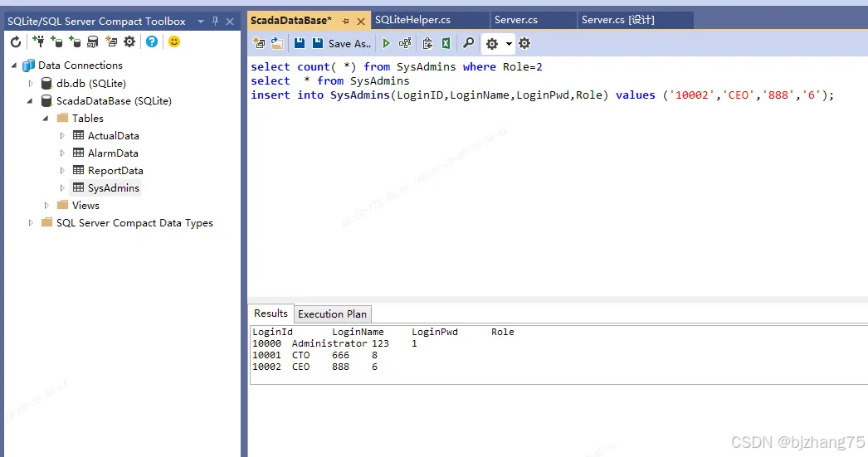Open Toolbox window position dropdown arrow
Screen dimensions: 868x457
click(200, 21)
